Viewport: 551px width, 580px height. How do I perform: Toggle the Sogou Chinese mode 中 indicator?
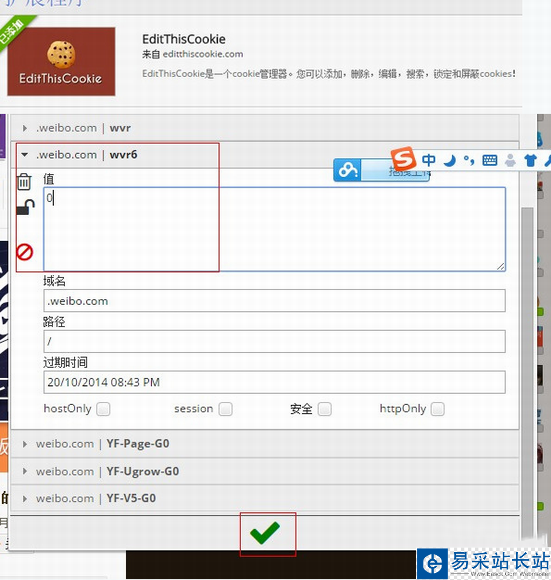429,160
